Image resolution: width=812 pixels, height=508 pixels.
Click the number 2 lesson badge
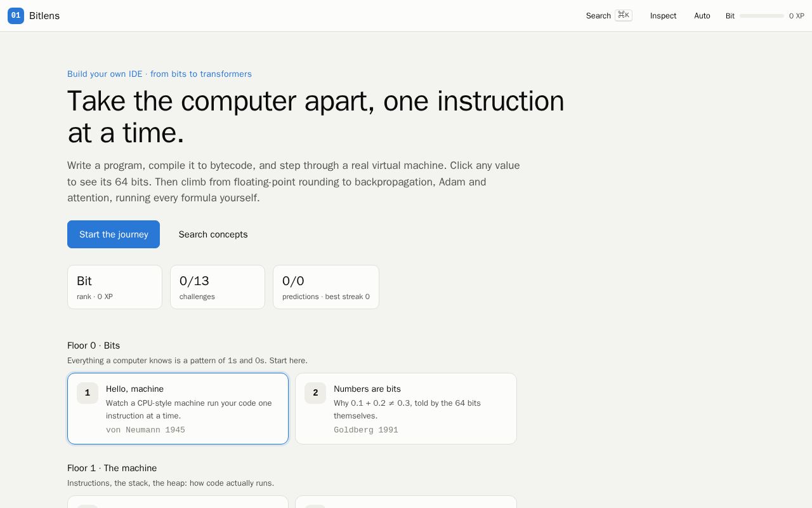pyautogui.click(x=315, y=393)
